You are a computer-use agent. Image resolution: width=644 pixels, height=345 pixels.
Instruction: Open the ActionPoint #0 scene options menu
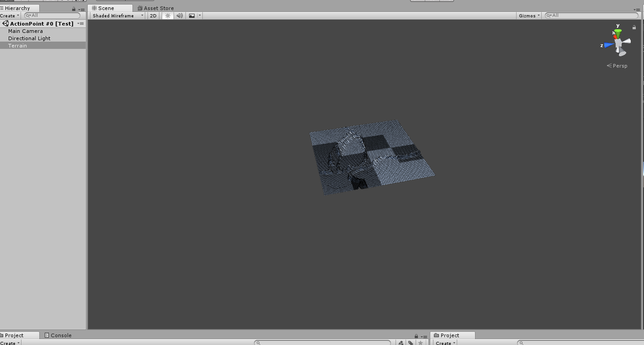point(81,23)
